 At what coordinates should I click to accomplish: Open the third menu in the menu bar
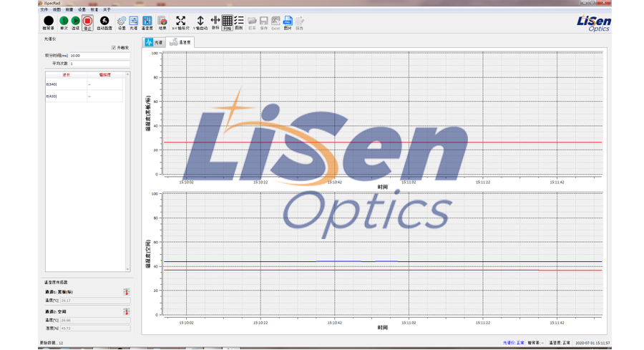click(69, 9)
